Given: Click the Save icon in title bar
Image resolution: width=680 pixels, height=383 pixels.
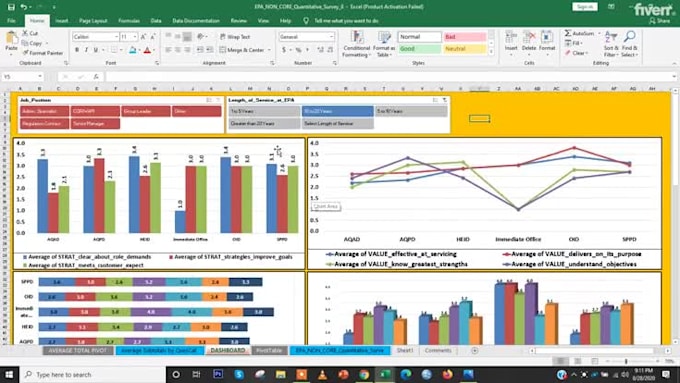Looking at the screenshot, I should coord(11,7).
